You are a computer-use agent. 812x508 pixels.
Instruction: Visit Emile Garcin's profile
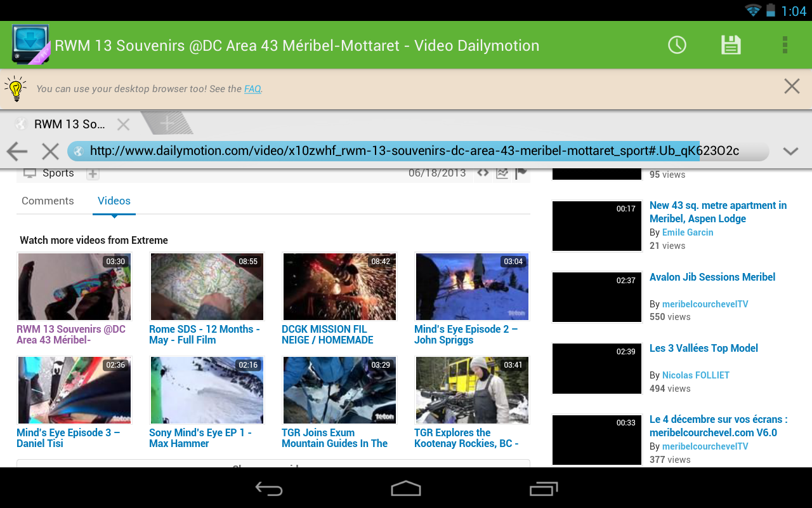pyautogui.click(x=688, y=232)
